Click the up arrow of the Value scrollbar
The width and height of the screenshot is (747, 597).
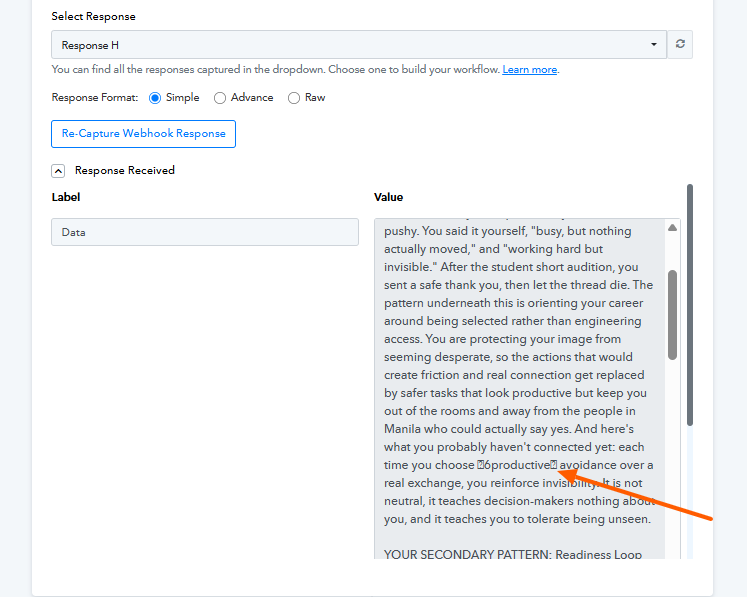point(672,228)
